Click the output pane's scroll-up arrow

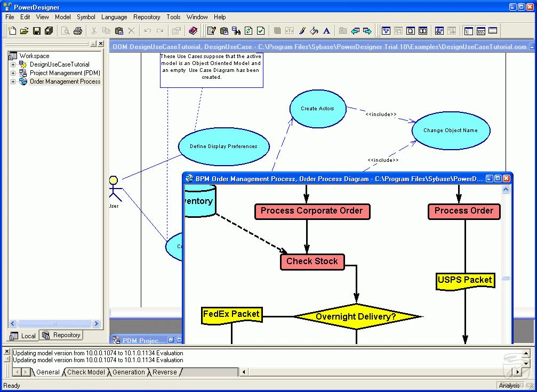point(526,353)
